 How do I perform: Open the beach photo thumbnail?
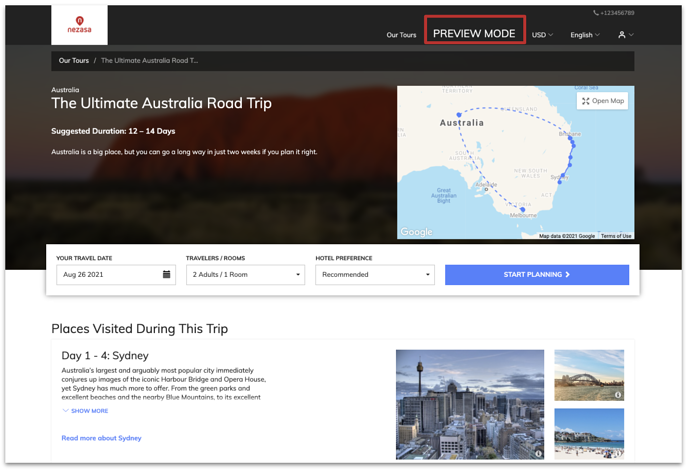(589, 434)
